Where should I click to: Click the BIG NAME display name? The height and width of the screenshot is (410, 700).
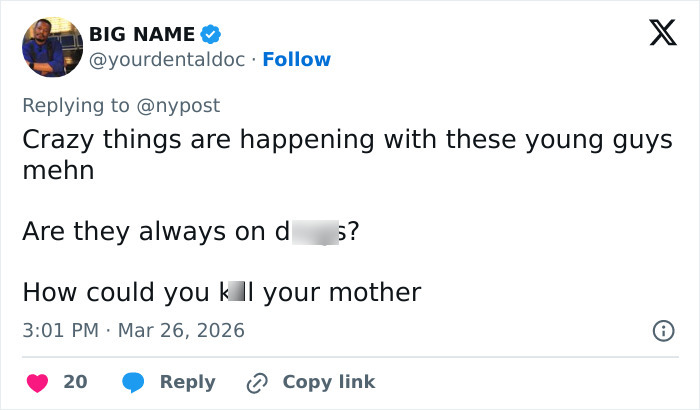tap(142, 34)
